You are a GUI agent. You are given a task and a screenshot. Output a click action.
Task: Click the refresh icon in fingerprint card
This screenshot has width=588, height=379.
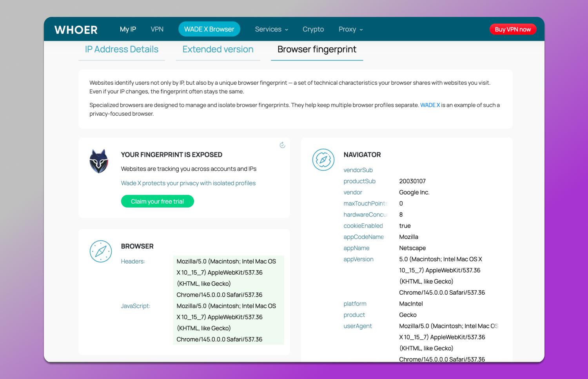pos(282,145)
